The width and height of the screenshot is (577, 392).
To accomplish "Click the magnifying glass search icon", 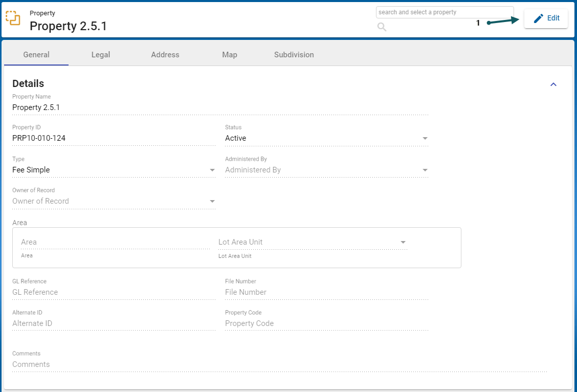I will coord(382,27).
